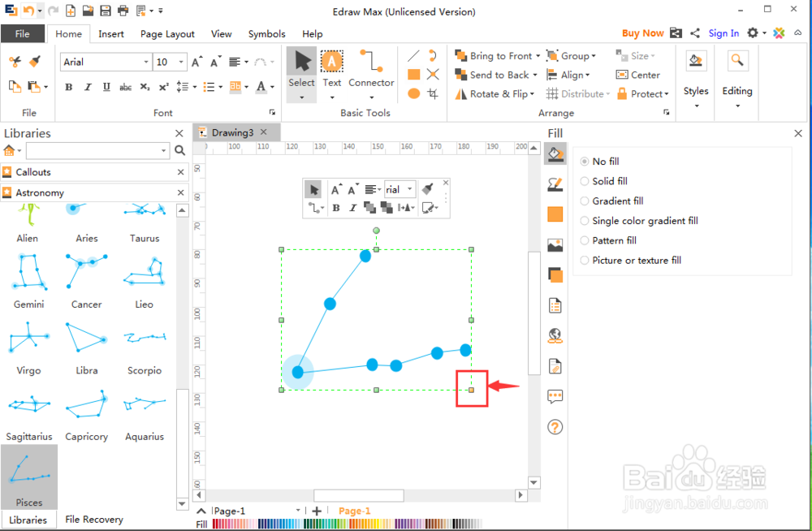Expand the Group dropdown
Viewport: 812px width, 531px height.
tap(594, 56)
